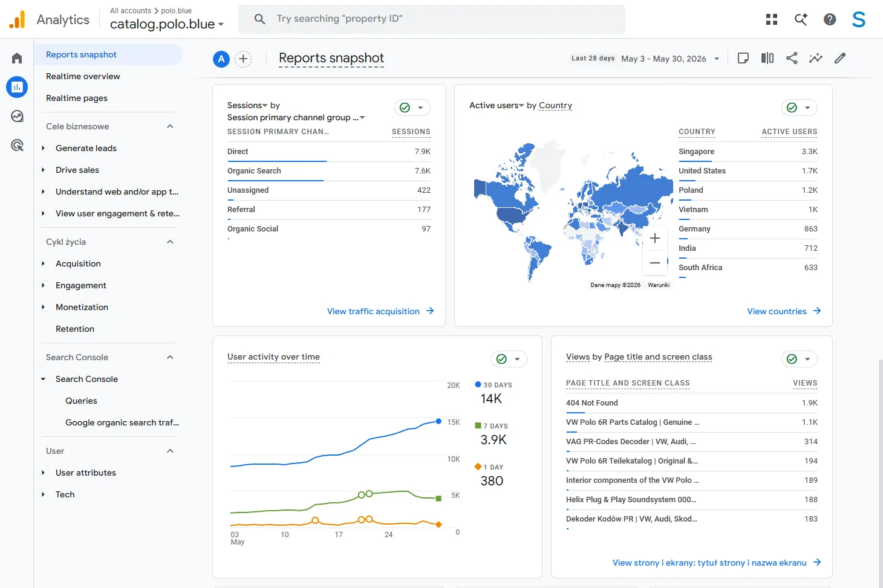Zoom in on the country map
Image resolution: width=883 pixels, height=588 pixels.
[655, 238]
